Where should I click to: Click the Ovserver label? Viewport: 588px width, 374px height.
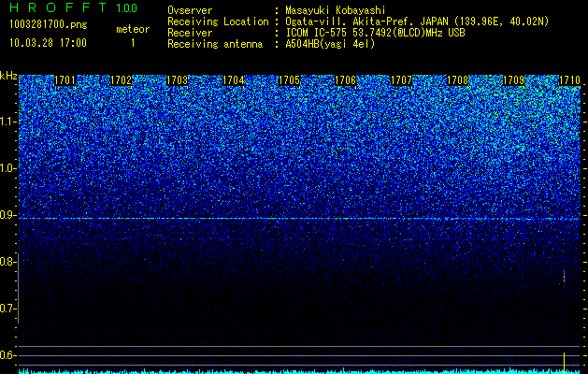click(x=190, y=11)
